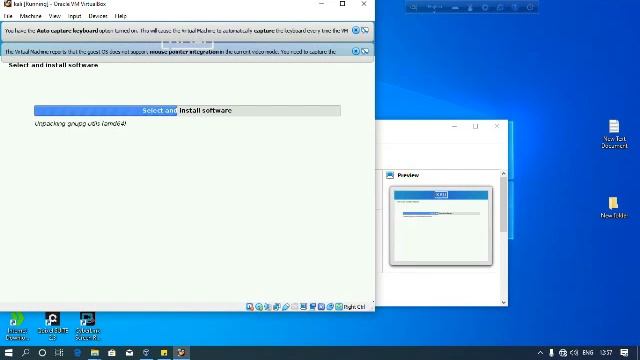640x360 pixels.
Task: Open the Help menu
Action: click(x=120, y=16)
